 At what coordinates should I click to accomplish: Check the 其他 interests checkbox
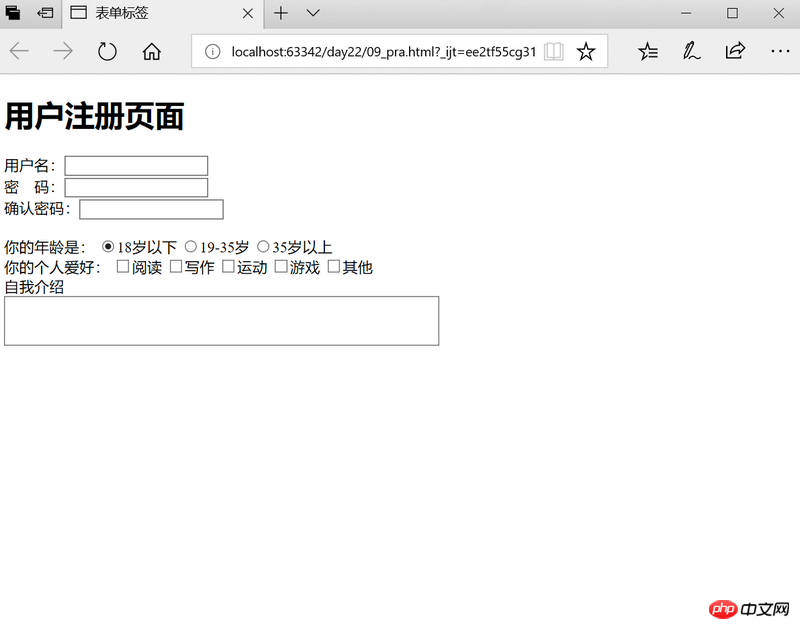(333, 266)
